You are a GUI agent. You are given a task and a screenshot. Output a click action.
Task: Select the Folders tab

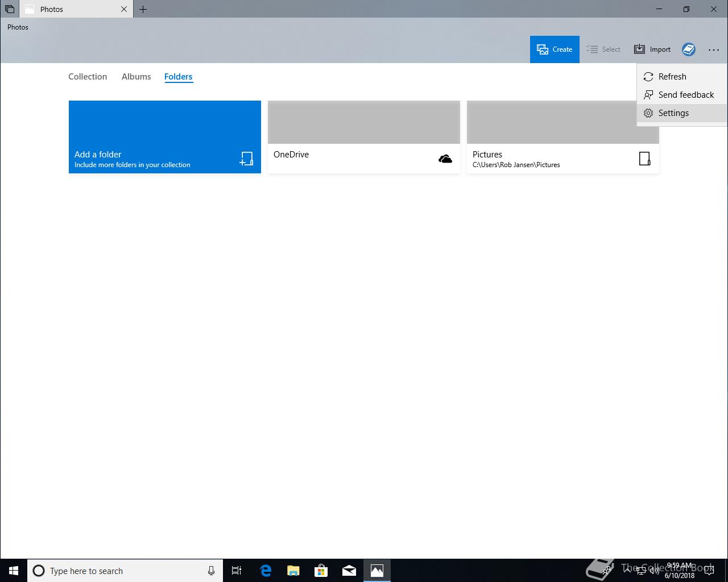(x=179, y=77)
